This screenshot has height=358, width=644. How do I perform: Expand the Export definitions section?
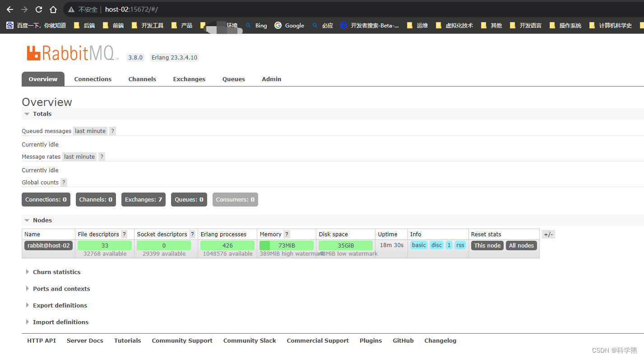[x=56, y=306]
